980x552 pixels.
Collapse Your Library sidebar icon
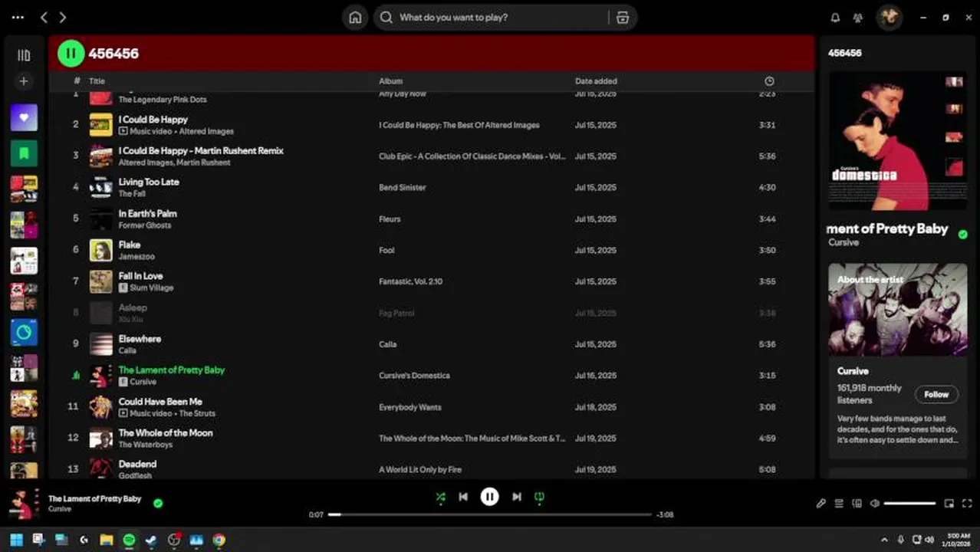click(24, 55)
